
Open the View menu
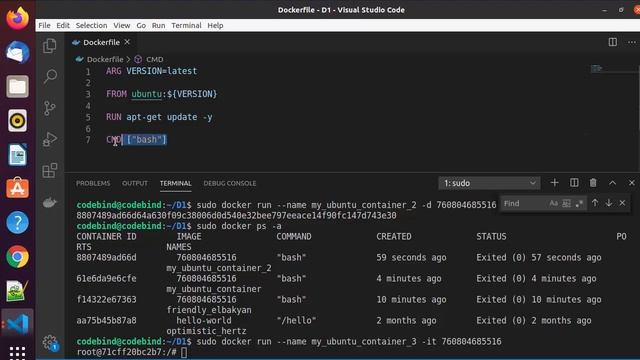point(122,25)
